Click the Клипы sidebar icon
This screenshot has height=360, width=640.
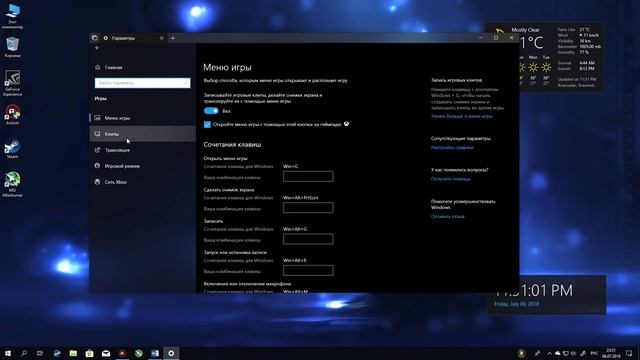(98, 134)
